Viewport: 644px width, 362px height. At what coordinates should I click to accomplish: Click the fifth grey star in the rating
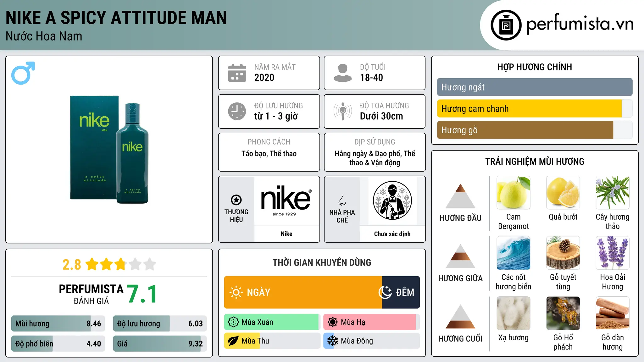click(x=150, y=264)
